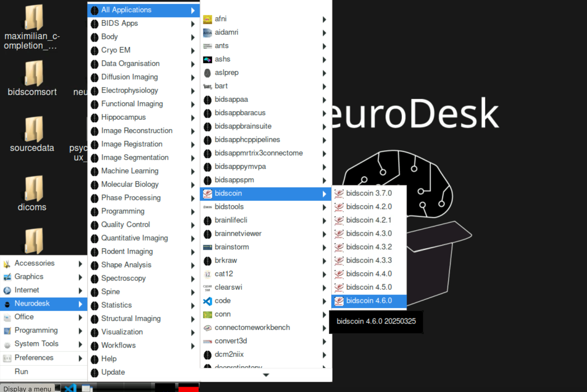Viewport: 587px width, 392px height.
Task: Click the bidscoin icon in app list
Action: click(207, 194)
